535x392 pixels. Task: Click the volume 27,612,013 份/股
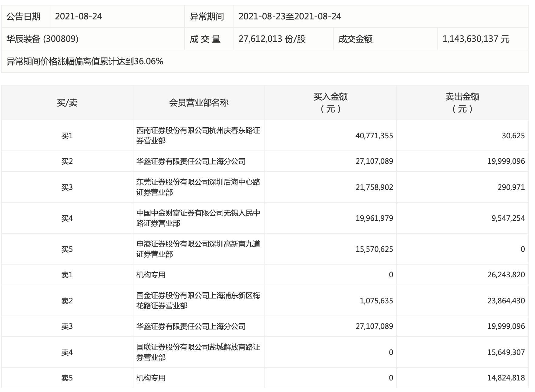click(272, 39)
